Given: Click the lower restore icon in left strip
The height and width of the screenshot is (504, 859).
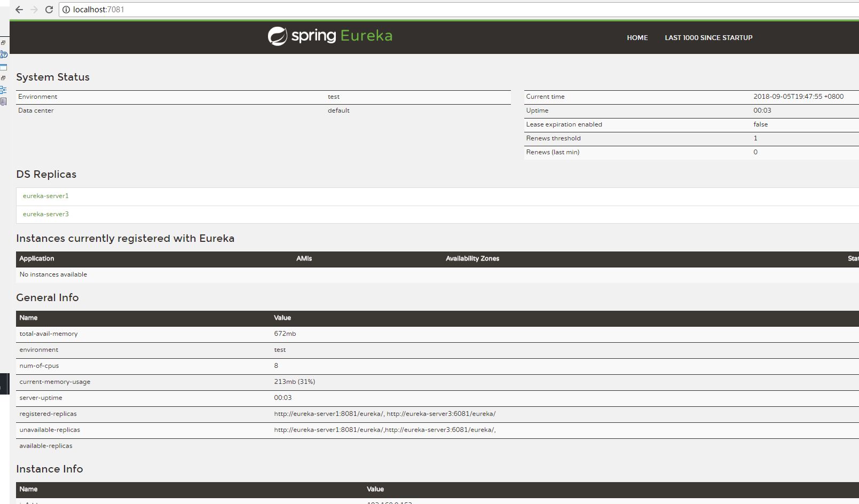Looking at the screenshot, I should pyautogui.click(x=3, y=78).
